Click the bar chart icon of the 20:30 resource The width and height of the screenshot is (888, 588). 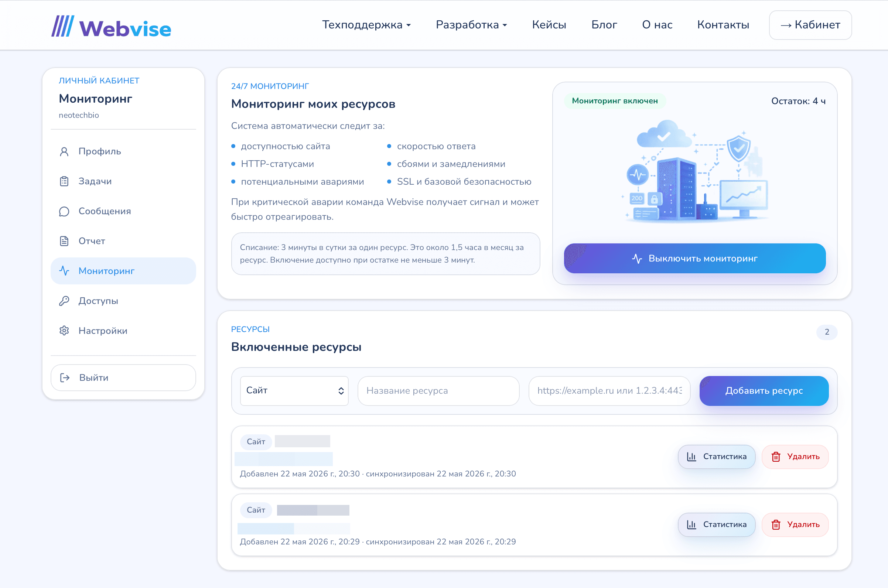point(691,457)
